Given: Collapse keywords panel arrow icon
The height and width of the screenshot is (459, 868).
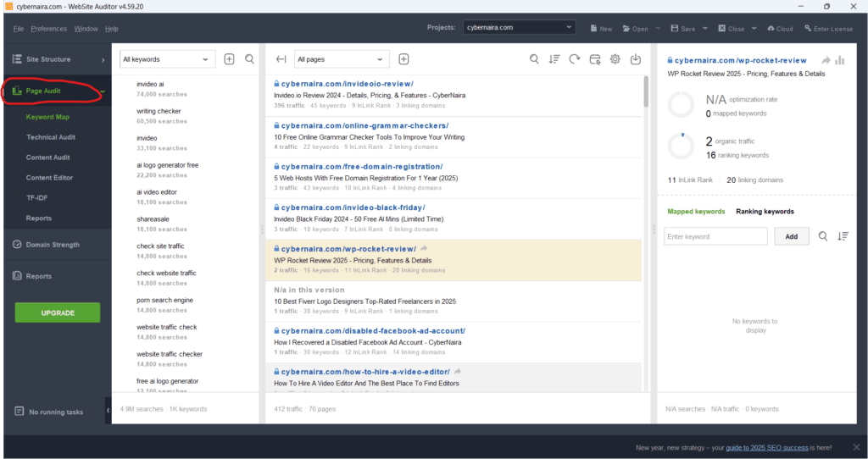Looking at the screenshot, I should 281,59.
